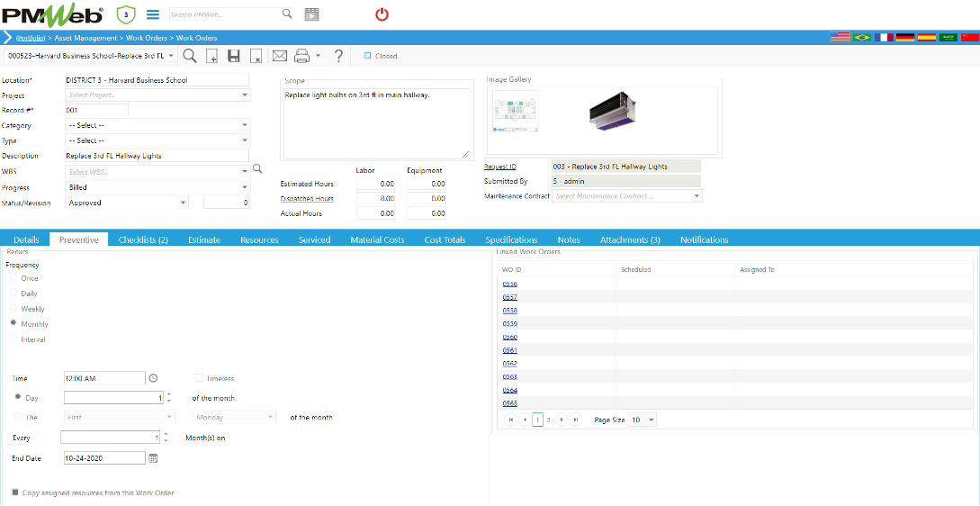Click the search magnifier in PMWeb search box
The width and height of the screenshot is (980, 506).
click(x=286, y=14)
